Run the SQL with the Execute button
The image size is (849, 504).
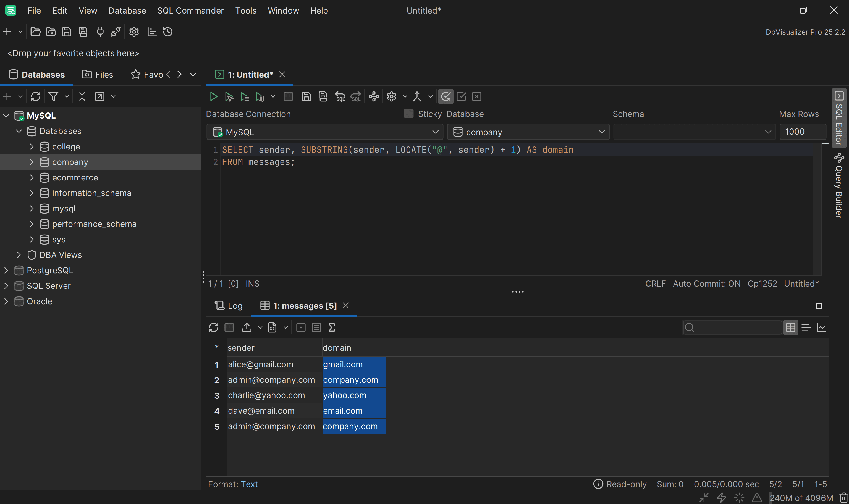[x=213, y=97]
